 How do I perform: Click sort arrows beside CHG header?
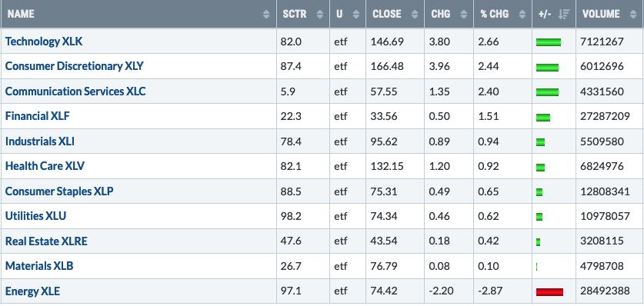(x=464, y=15)
